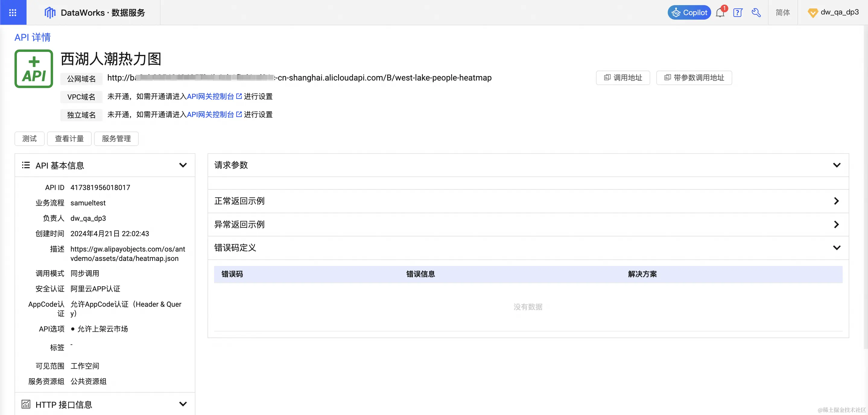Collapse the 错误码定义 section
Image resolution: width=868 pixels, height=415 pixels.
836,248
